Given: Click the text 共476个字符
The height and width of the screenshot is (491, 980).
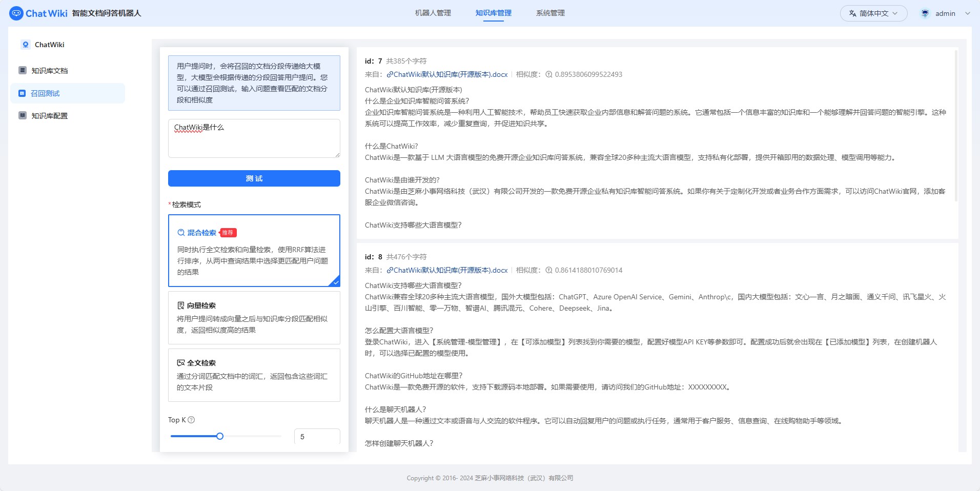Looking at the screenshot, I should [x=406, y=257].
